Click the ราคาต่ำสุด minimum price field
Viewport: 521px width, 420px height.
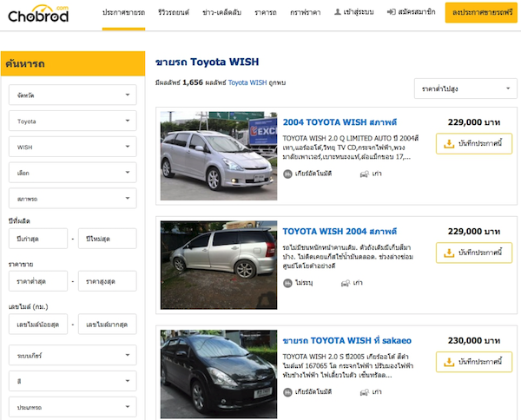click(x=38, y=281)
